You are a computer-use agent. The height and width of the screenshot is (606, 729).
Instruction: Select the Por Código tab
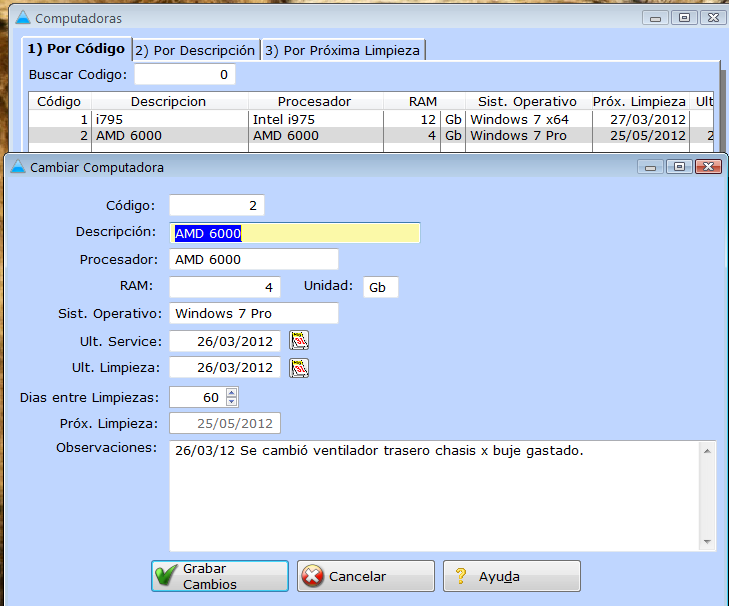[x=76, y=48]
